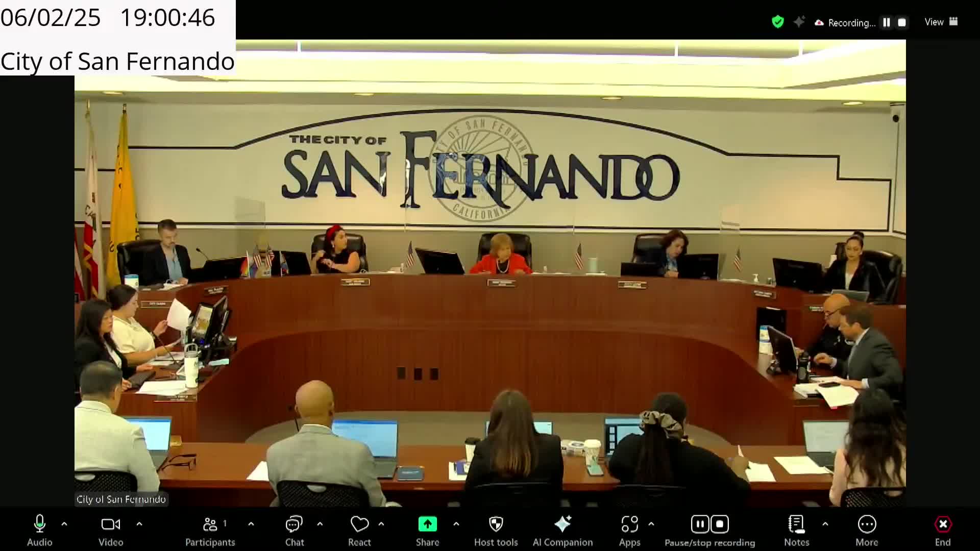980x551 pixels.
Task: Click the red End meeting button
Action: point(942,524)
